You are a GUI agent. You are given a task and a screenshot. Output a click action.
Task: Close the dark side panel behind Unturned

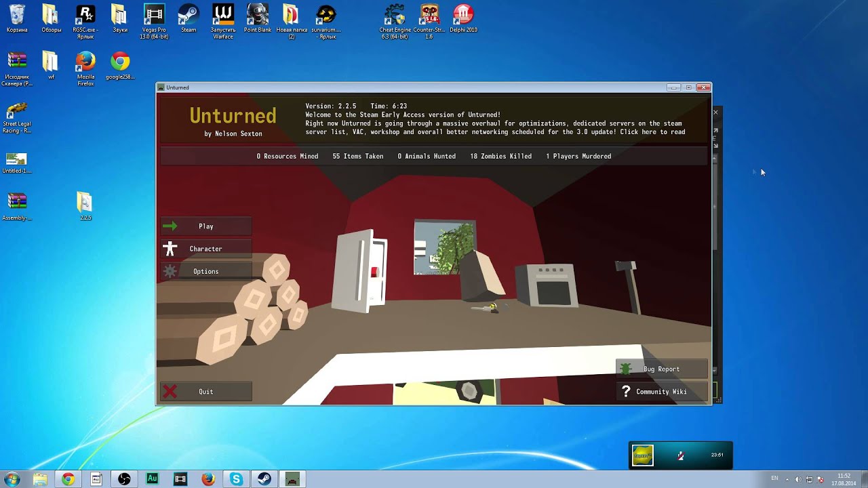click(x=715, y=113)
